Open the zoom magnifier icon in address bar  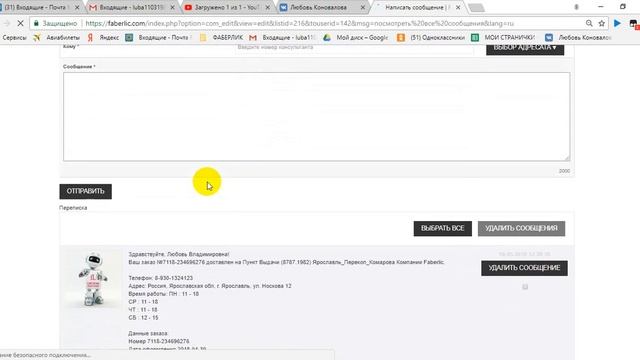[589, 24]
